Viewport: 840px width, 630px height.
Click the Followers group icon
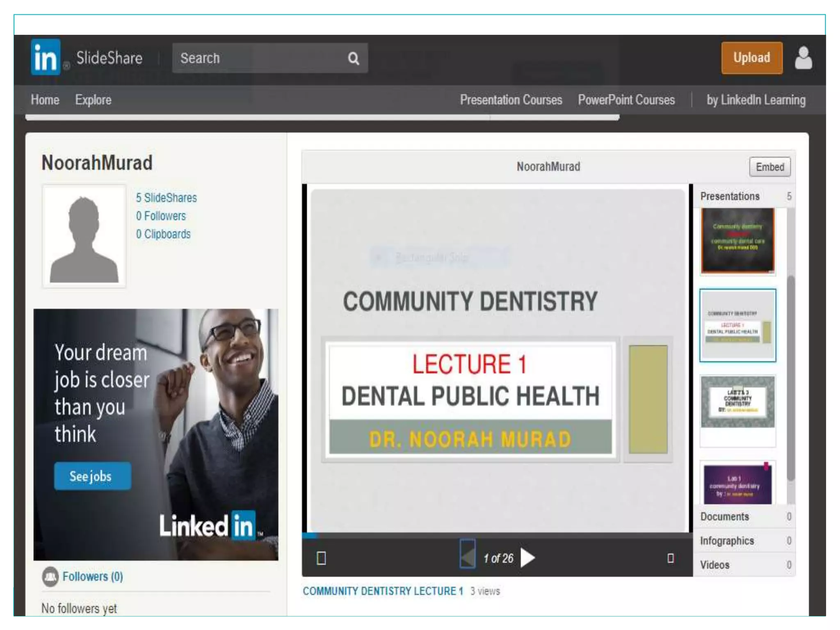click(50, 577)
